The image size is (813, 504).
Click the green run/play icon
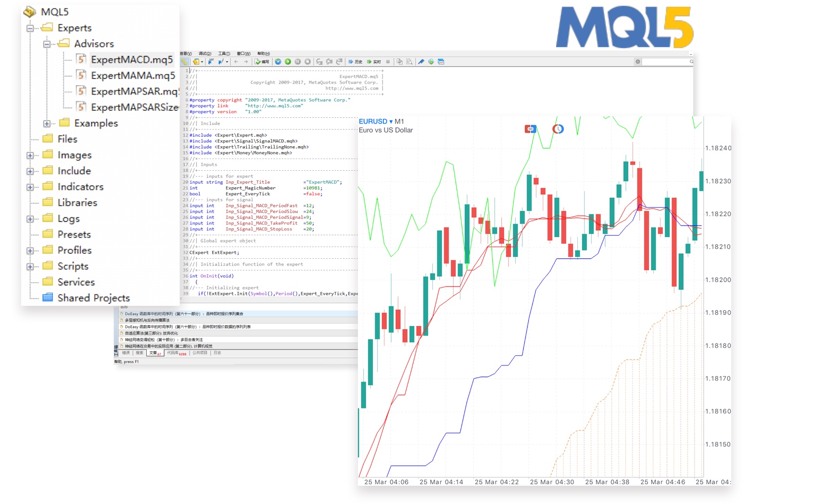(288, 62)
